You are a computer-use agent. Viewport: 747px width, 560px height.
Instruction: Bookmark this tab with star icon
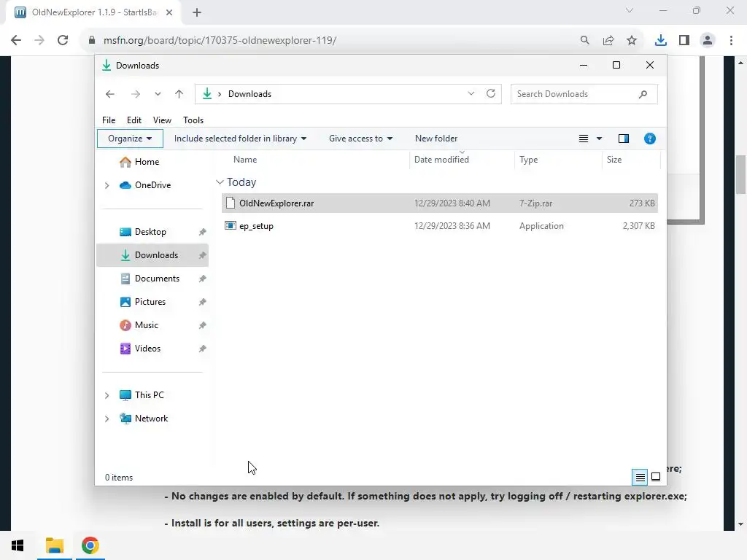(632, 41)
